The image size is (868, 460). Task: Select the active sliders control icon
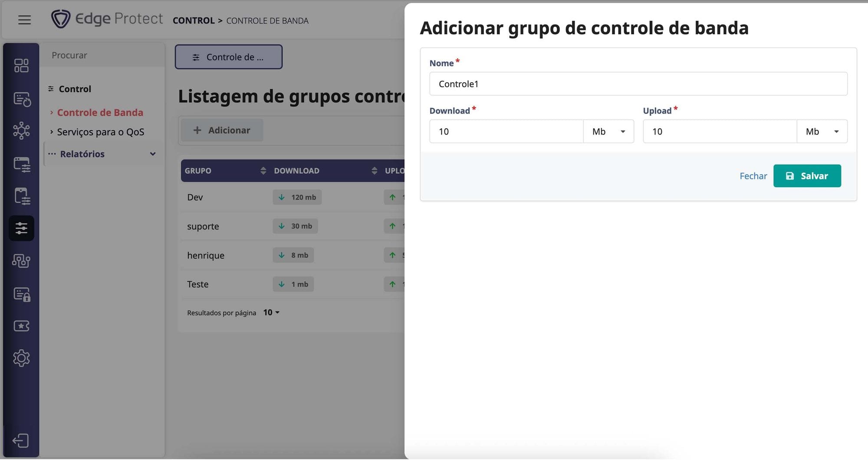(x=21, y=228)
